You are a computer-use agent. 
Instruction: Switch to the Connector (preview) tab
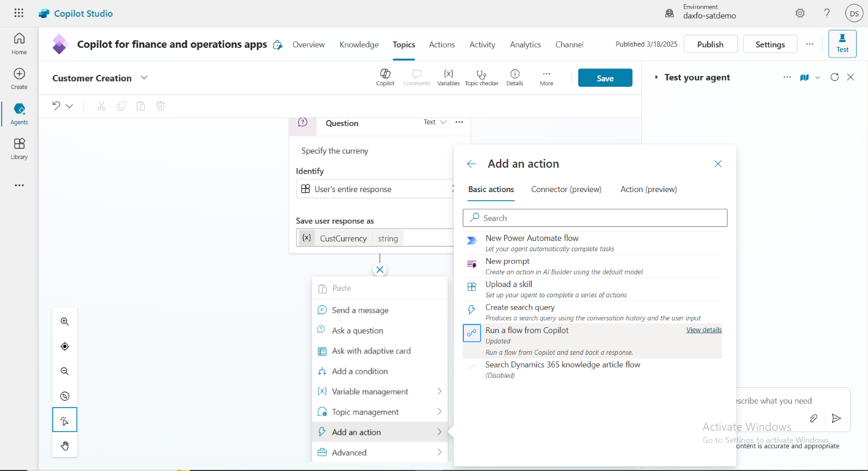pos(566,189)
